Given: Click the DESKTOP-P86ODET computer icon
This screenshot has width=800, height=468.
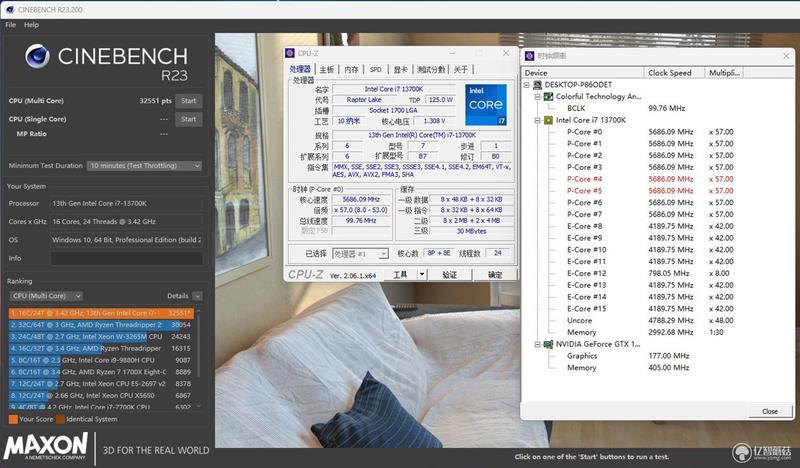Looking at the screenshot, I should click(537, 85).
